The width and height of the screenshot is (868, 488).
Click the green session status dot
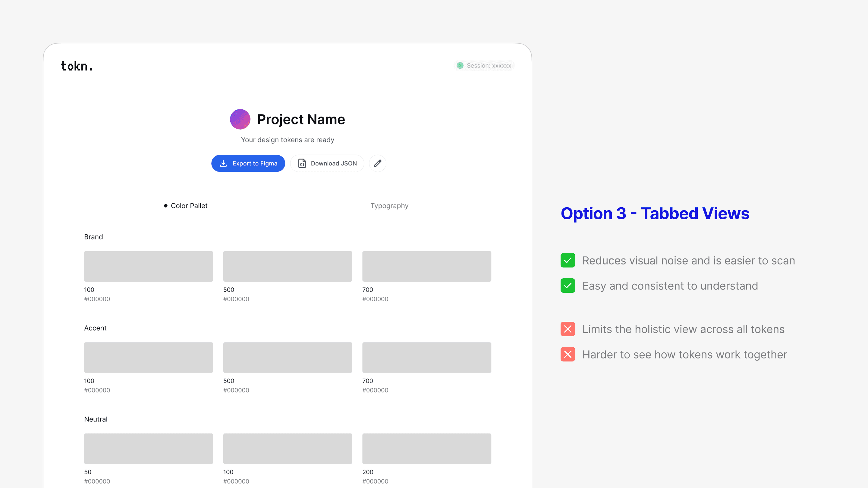pos(460,65)
